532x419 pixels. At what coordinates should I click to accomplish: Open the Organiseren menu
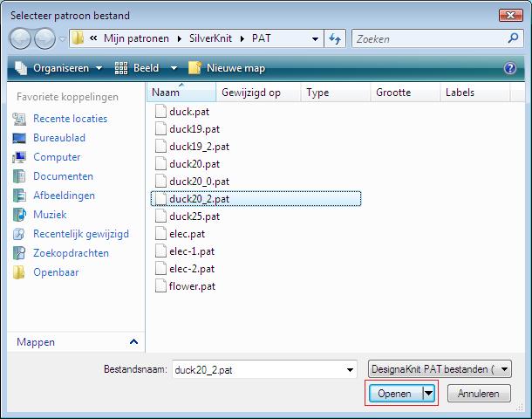[59, 68]
